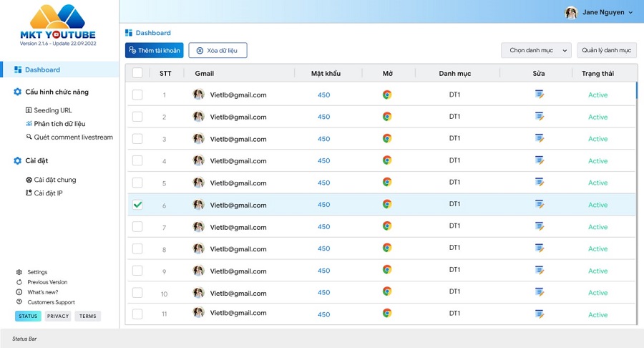Click the table's vertical scrollbar

[636, 92]
